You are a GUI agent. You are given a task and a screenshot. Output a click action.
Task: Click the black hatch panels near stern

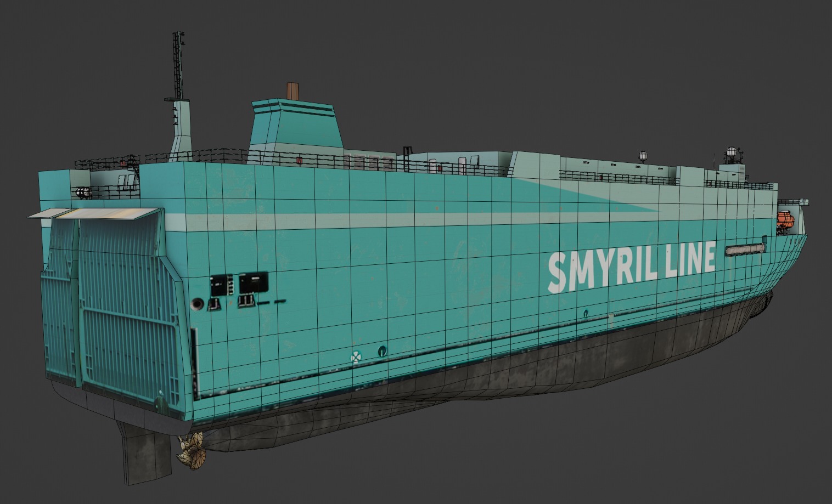click(x=239, y=284)
